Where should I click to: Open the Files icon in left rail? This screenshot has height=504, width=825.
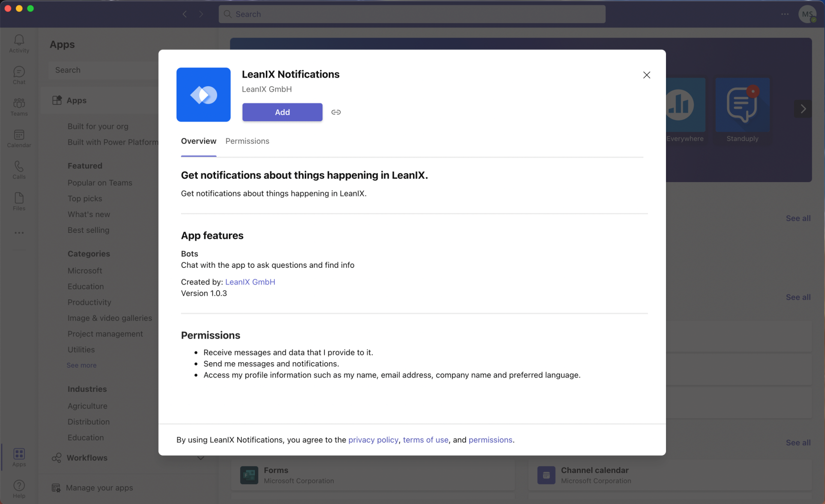click(x=19, y=201)
